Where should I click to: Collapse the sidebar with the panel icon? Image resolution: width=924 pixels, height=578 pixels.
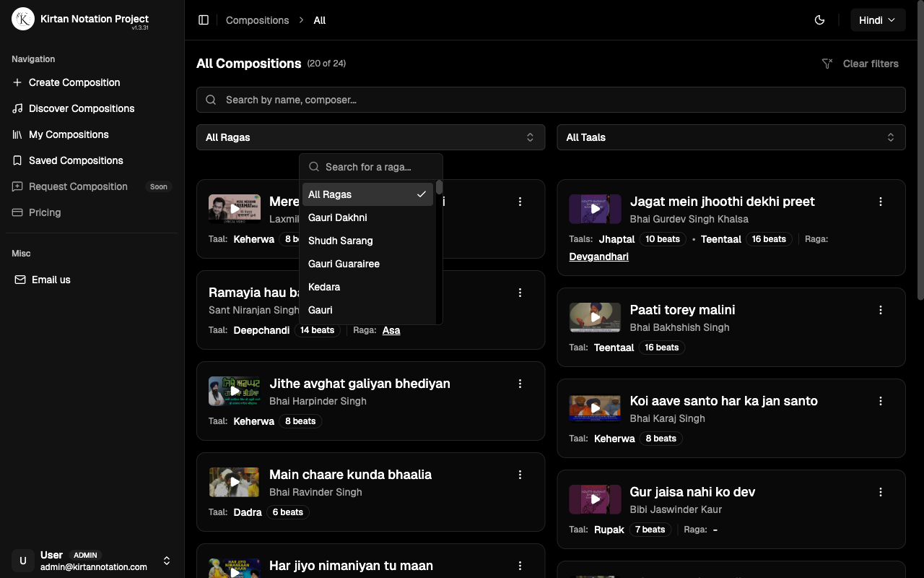click(x=204, y=20)
